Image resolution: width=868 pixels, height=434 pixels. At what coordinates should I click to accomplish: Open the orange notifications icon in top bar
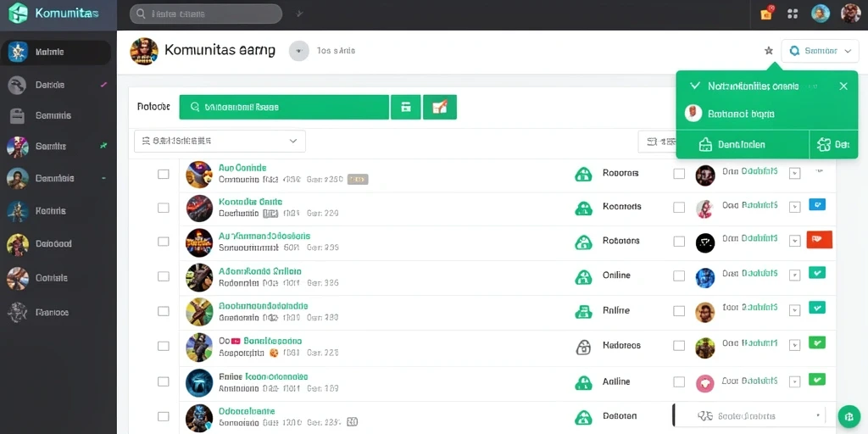pyautogui.click(x=766, y=14)
